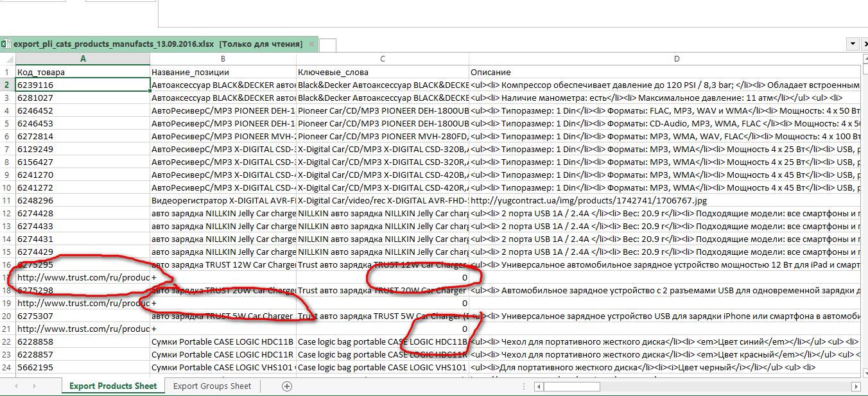Image resolution: width=868 pixels, height=396 pixels.
Task: Open the document tab list dropdown arrow
Action: pyautogui.click(x=853, y=44)
